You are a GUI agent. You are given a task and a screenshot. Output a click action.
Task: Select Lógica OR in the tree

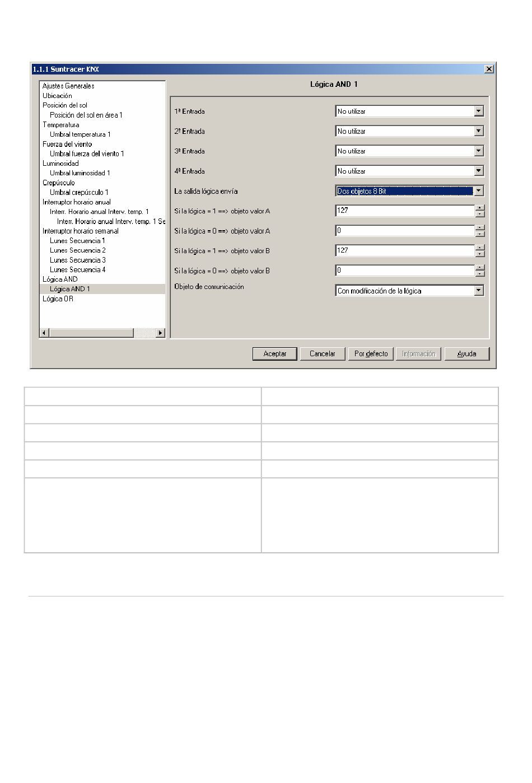coord(58,299)
